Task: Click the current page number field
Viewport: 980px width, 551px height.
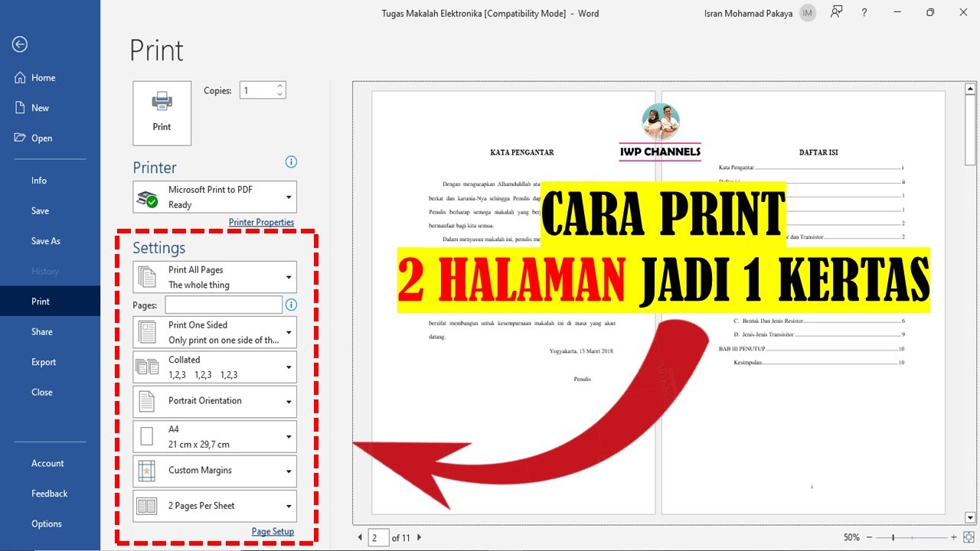Action: tap(378, 538)
